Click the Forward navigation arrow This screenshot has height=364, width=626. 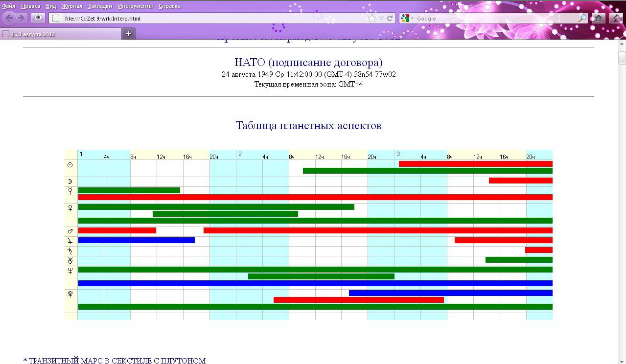coord(22,18)
